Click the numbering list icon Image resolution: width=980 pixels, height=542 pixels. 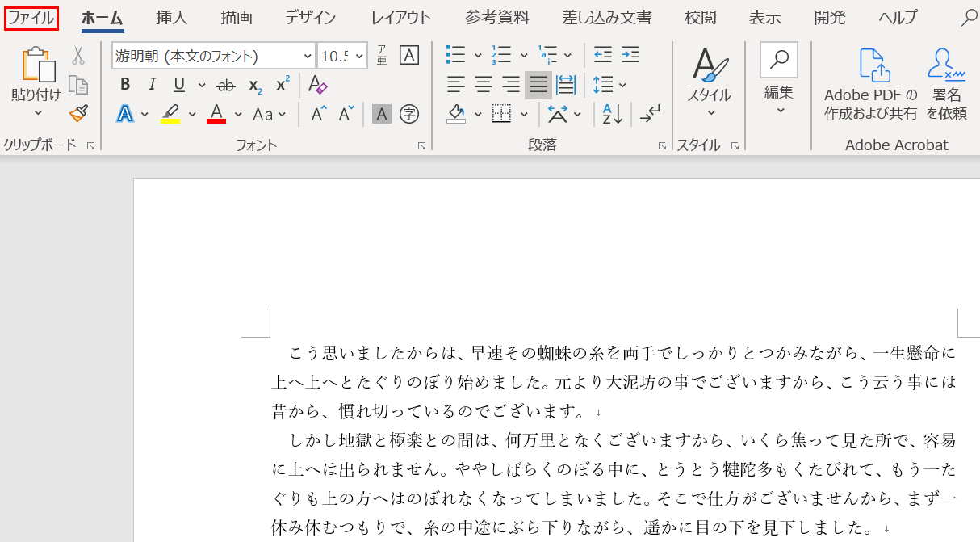click(502, 55)
